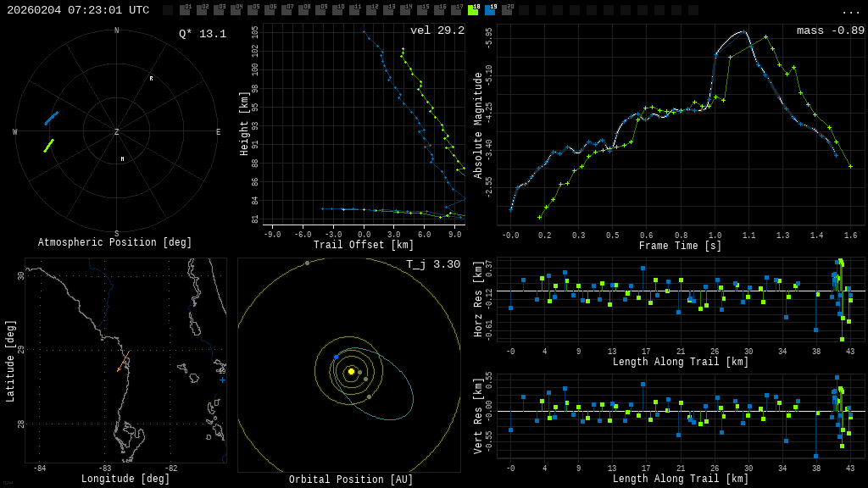
Task: Click the R marker on the polar plot
Action: click(x=151, y=79)
